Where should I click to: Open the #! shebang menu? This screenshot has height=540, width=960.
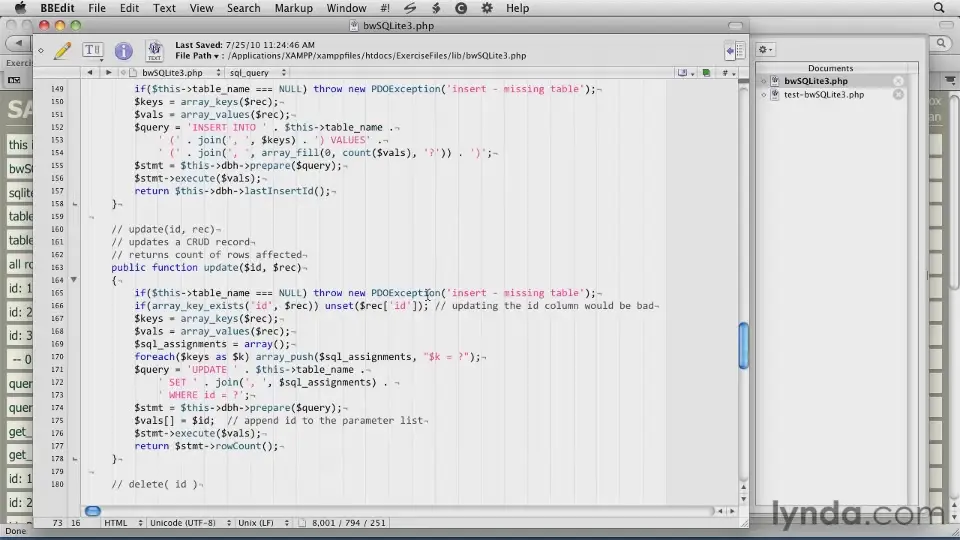coord(384,8)
